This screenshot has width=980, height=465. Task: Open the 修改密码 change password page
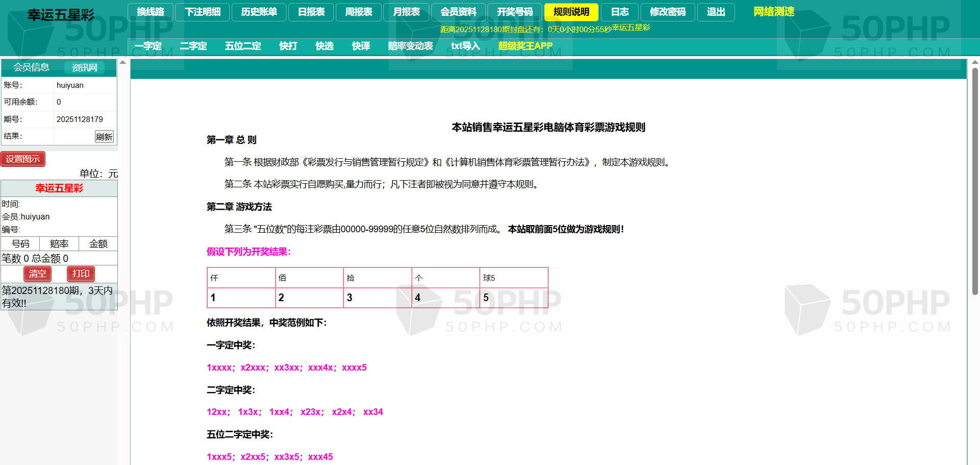point(668,12)
